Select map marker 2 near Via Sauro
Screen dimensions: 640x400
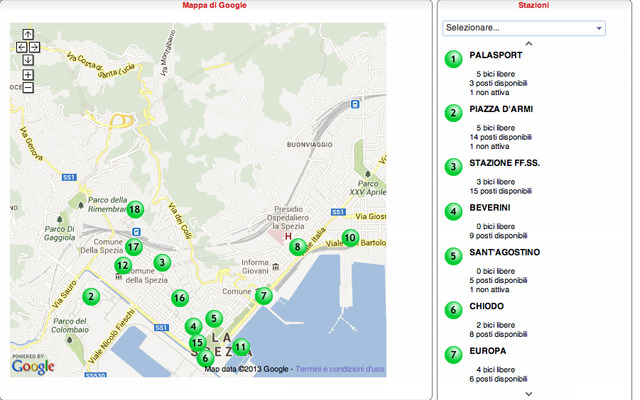click(91, 297)
